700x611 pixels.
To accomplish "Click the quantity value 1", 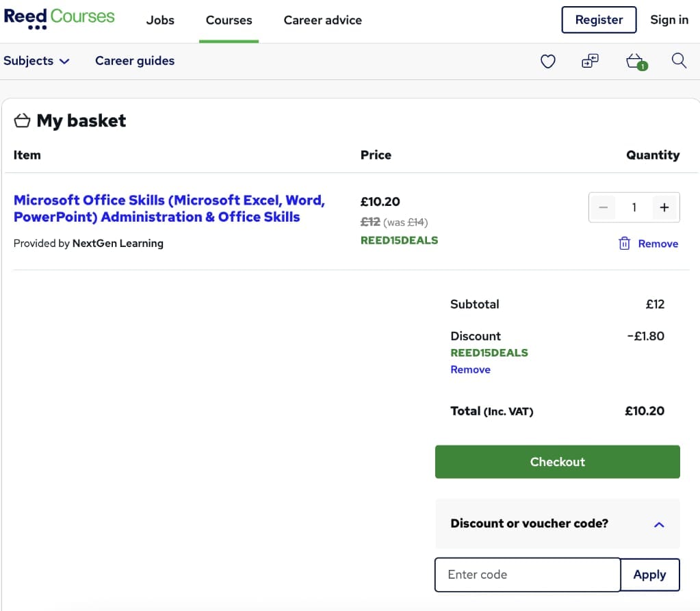I will point(634,207).
